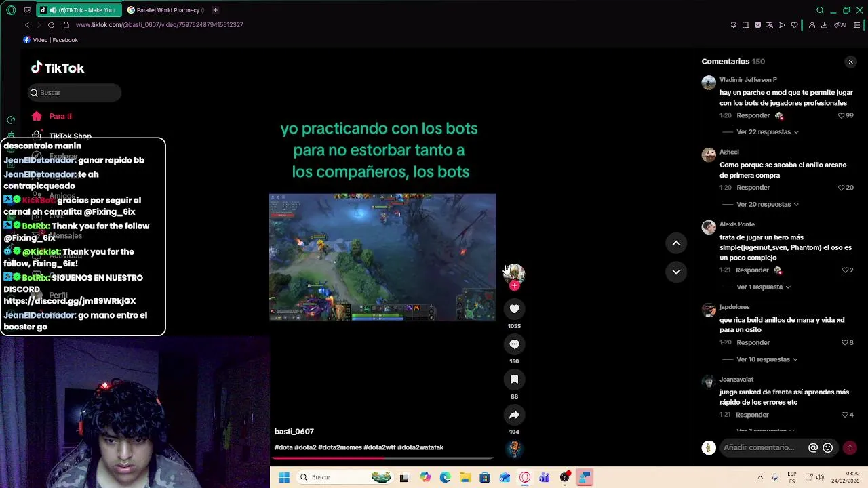Image resolution: width=868 pixels, height=488 pixels.
Task: Reply to Azheel's comment
Action: coord(753,188)
